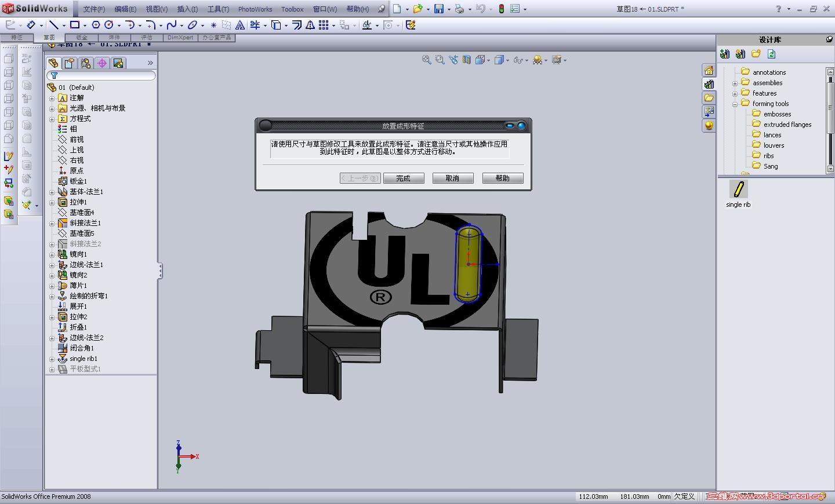Expand the 拉伸1 feature node
This screenshot has width=835, height=504.
(52, 202)
